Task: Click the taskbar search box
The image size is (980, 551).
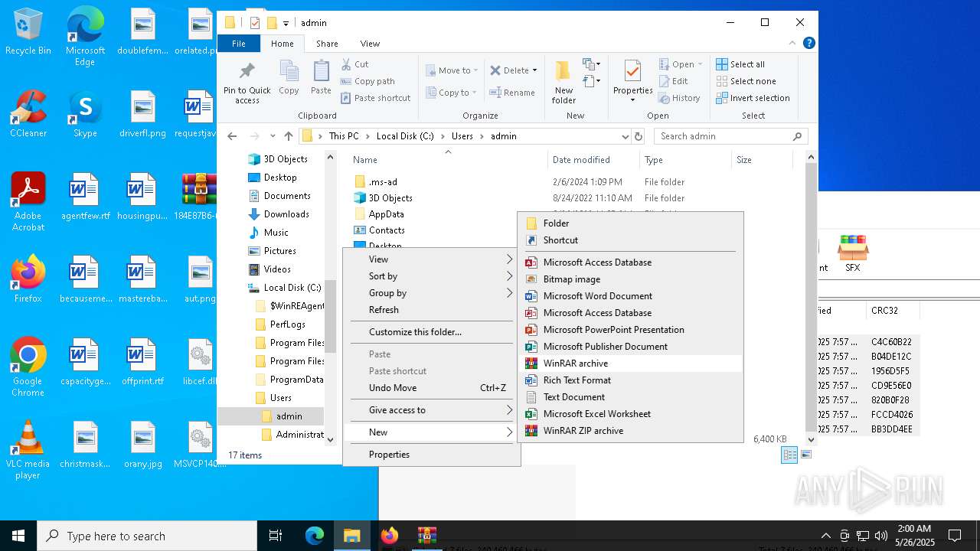Action: (x=147, y=536)
